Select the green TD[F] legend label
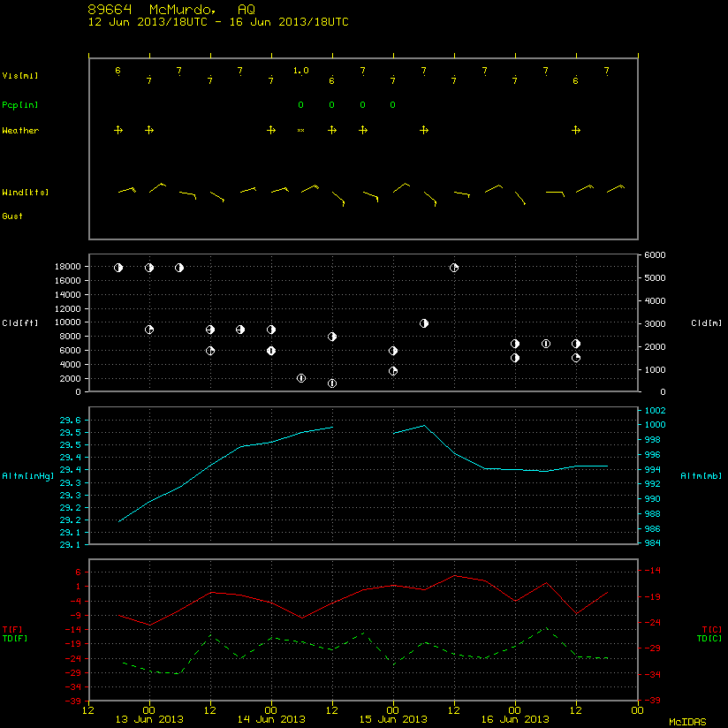 click(15, 639)
